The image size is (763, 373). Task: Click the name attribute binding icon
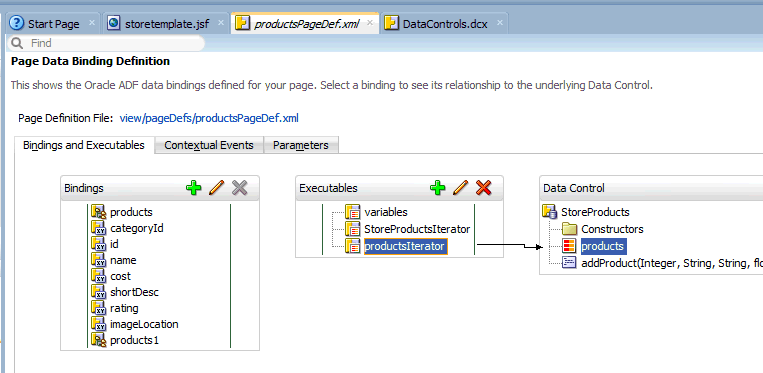point(99,260)
